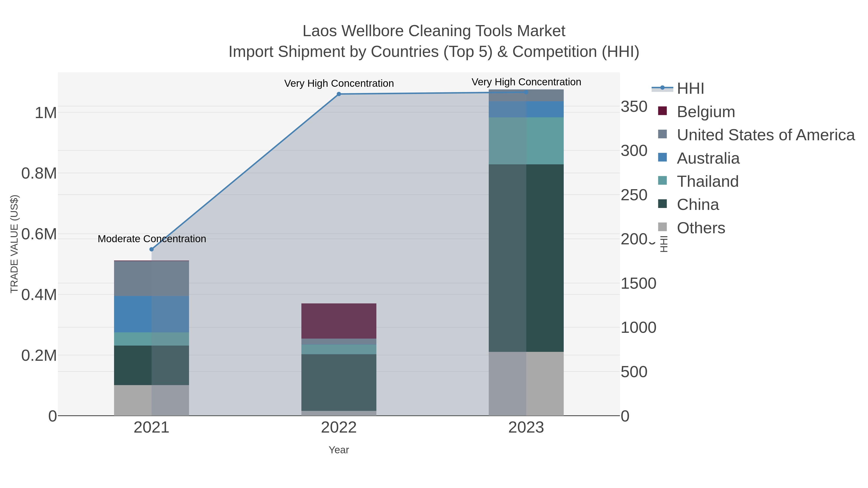
Task: Click the 2023 x-axis label
Action: 526,428
